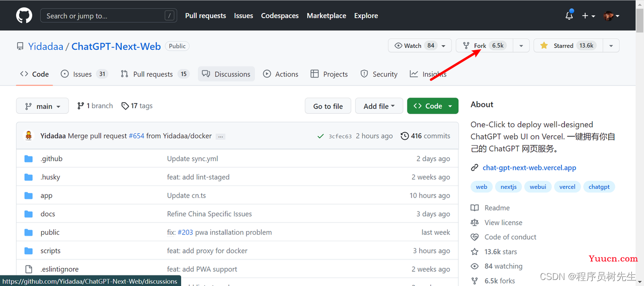Open the ChatGPT-Next-Web repository link
Image resolution: width=644 pixels, height=286 pixels.
(116, 46)
